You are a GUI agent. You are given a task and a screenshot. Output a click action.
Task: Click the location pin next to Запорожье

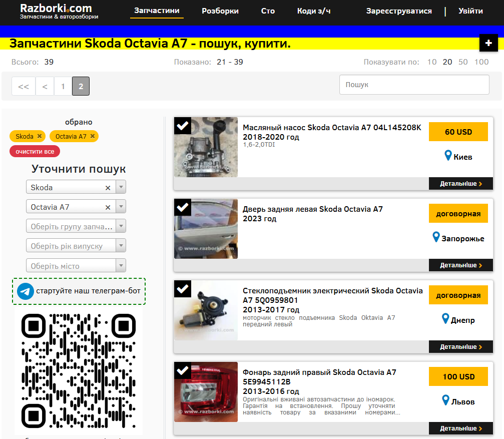436,237
